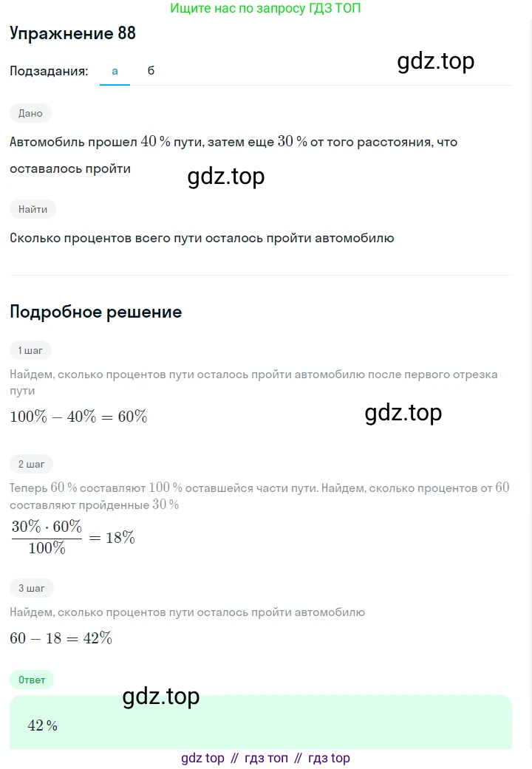Click the formula 60 − 18 = 42%

click(61, 638)
